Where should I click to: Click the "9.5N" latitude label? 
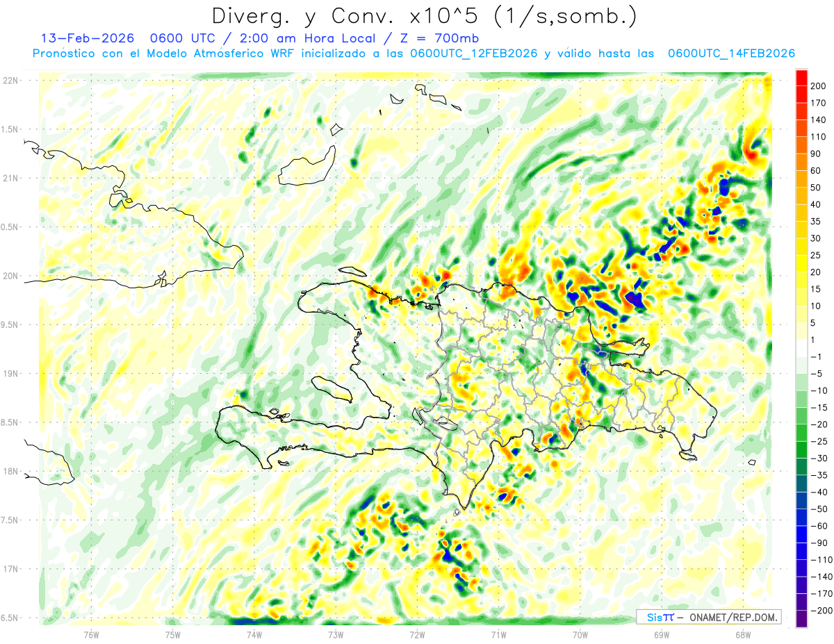[10, 324]
